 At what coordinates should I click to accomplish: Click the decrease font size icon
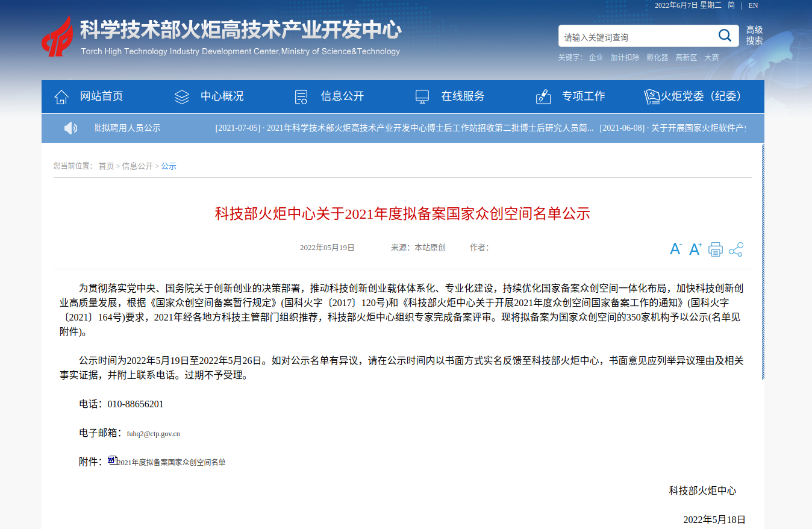pyautogui.click(x=675, y=249)
